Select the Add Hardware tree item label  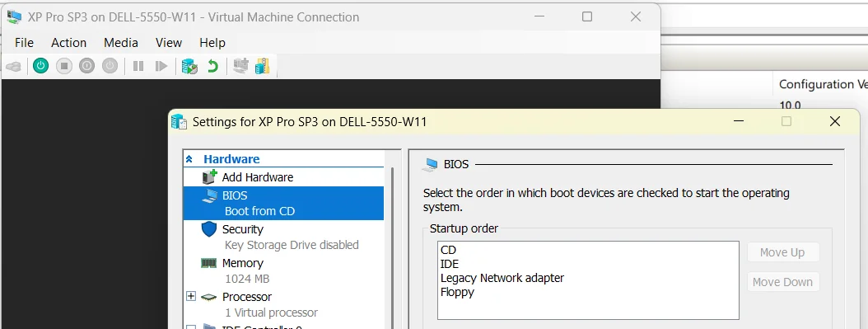258,177
